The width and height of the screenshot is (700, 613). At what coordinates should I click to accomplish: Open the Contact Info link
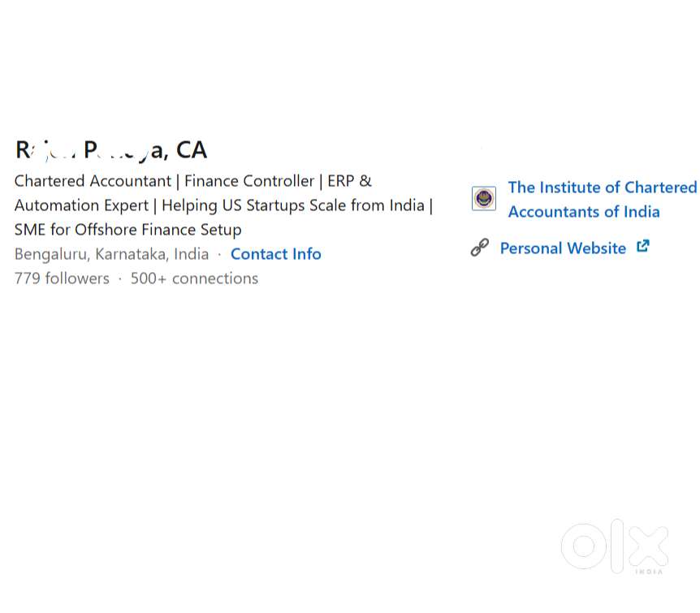coord(275,253)
